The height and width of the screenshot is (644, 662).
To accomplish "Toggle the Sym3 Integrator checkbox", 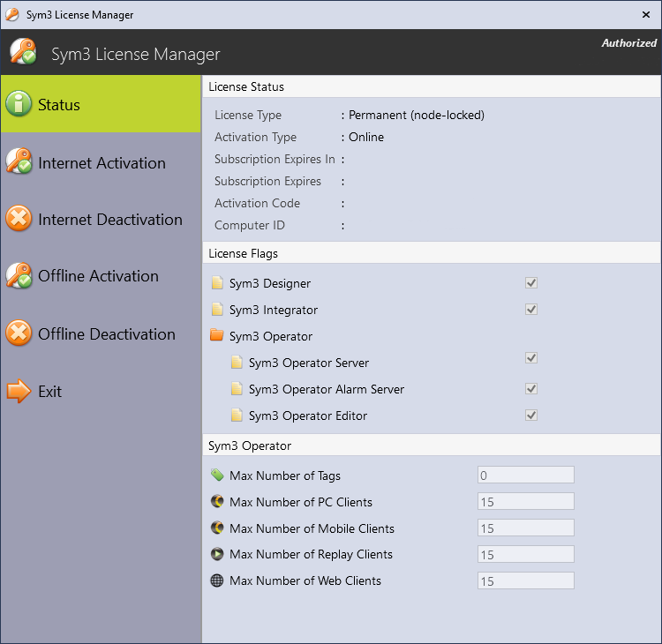I will [531, 310].
